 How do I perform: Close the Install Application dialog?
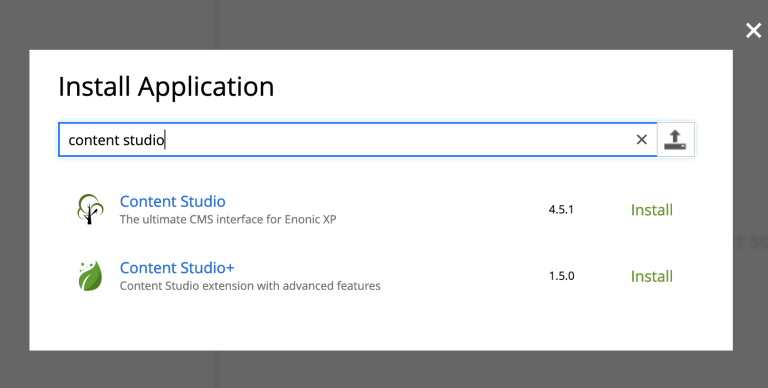753,31
